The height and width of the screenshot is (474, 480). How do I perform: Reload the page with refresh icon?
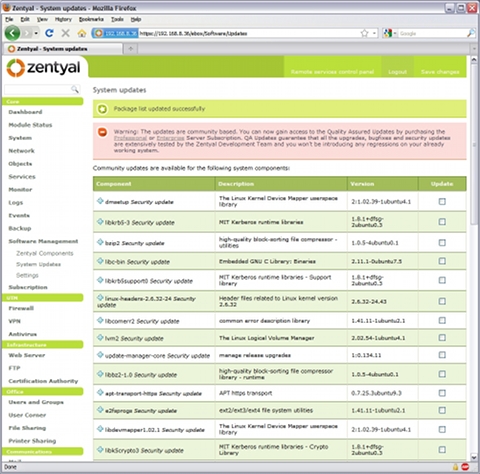click(50, 33)
